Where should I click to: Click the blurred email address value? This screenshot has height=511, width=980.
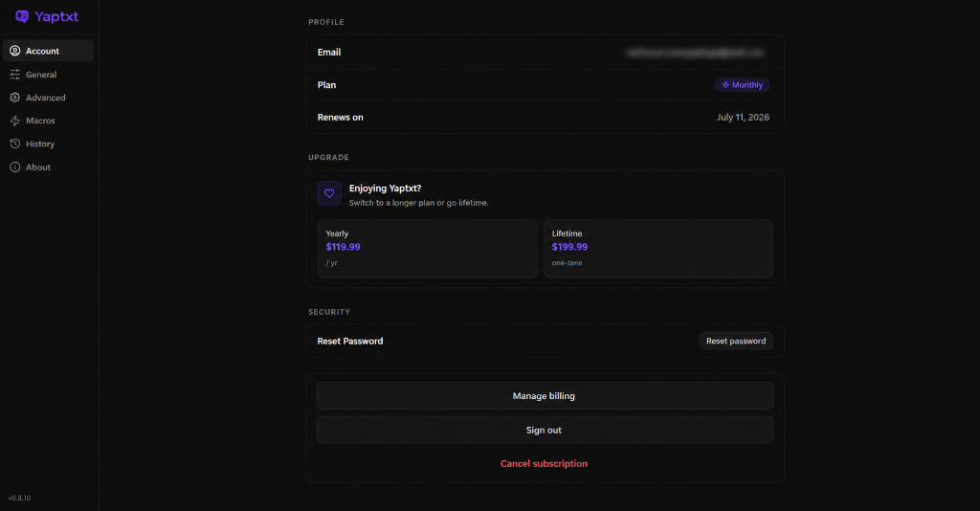[x=696, y=53]
